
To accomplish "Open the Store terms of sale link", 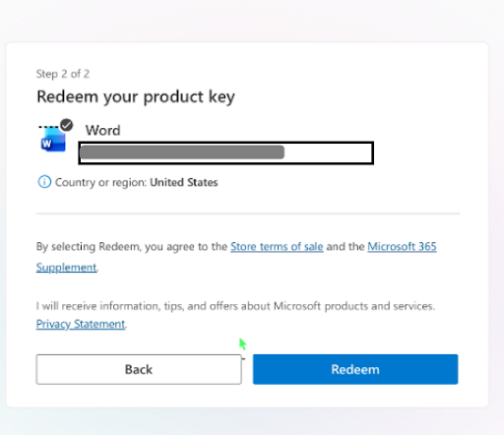I will pyautogui.click(x=277, y=247).
